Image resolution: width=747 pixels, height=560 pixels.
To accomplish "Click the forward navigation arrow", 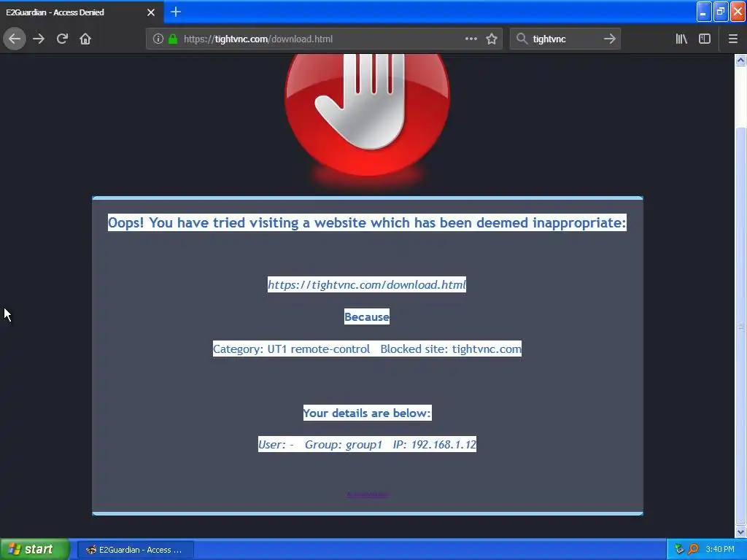I will pos(39,39).
